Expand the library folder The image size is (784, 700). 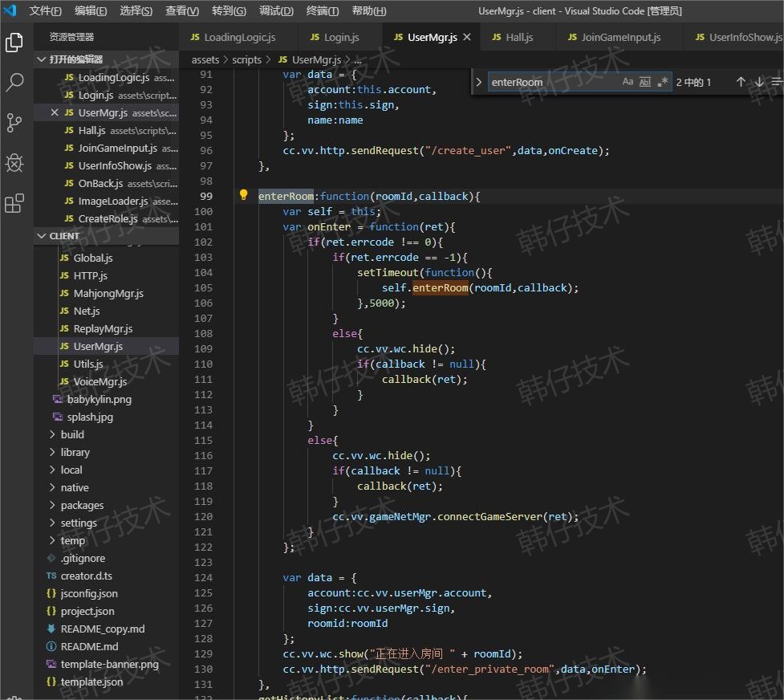coord(52,452)
